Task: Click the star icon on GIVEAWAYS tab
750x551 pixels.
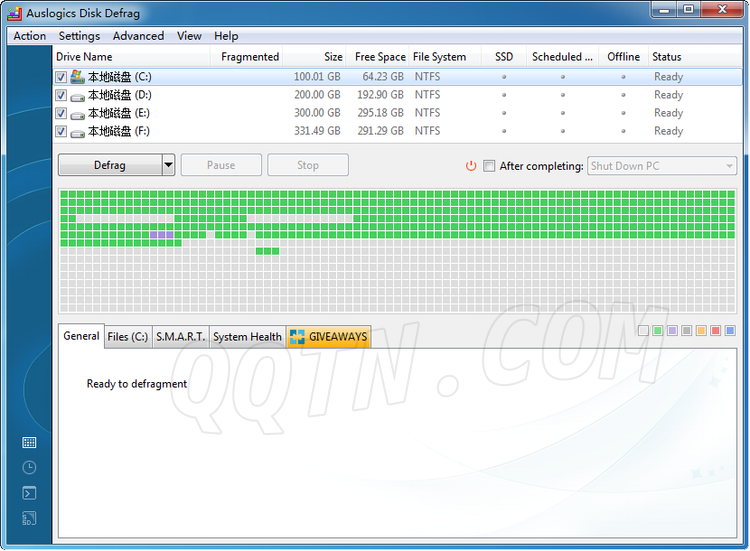Action: click(297, 337)
